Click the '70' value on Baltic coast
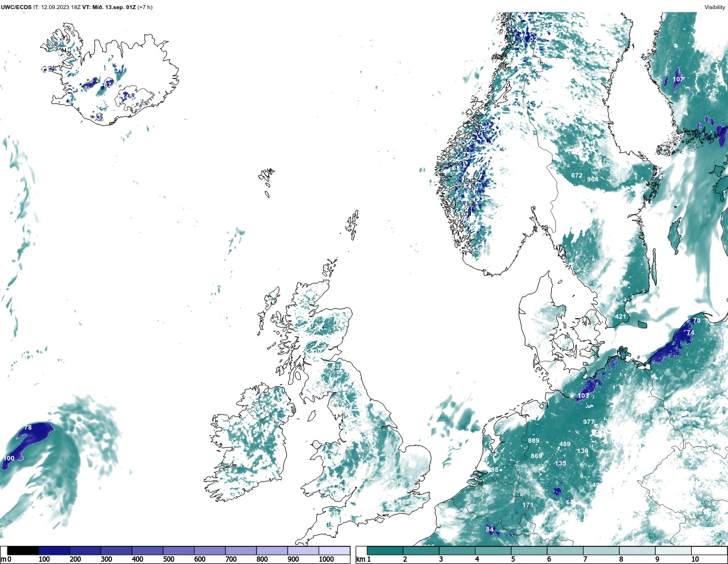Screen dimensions: 728x564 point(697,320)
